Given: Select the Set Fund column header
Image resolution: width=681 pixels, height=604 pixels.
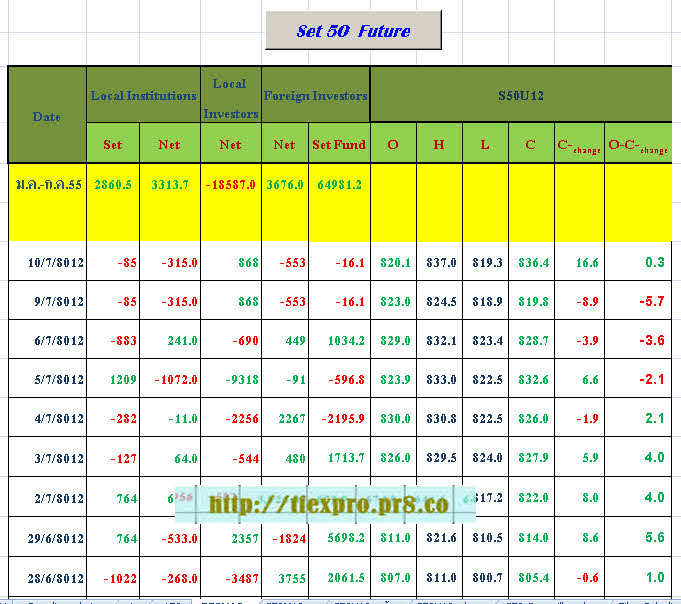Looking at the screenshot, I should point(339,145).
